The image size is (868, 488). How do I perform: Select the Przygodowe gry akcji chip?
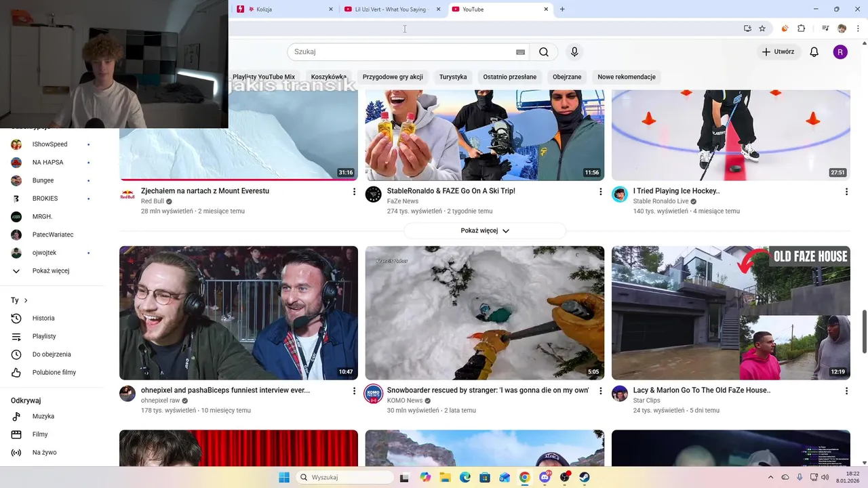coord(393,77)
